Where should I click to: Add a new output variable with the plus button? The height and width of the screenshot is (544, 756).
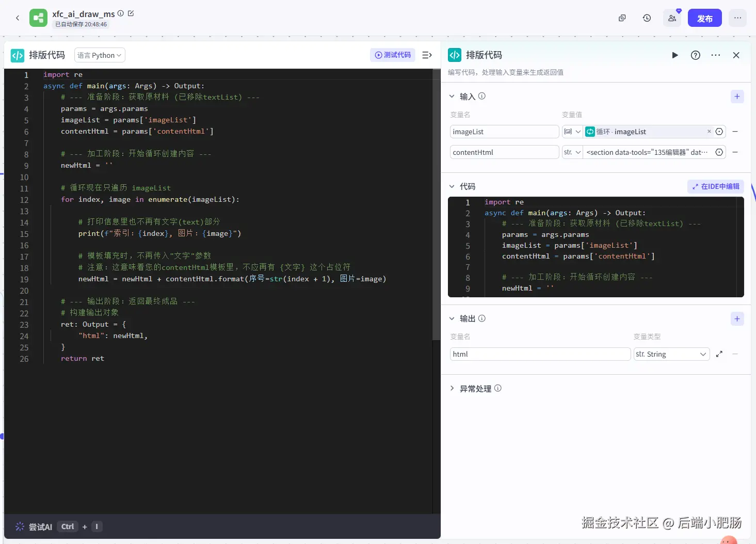coord(737,319)
